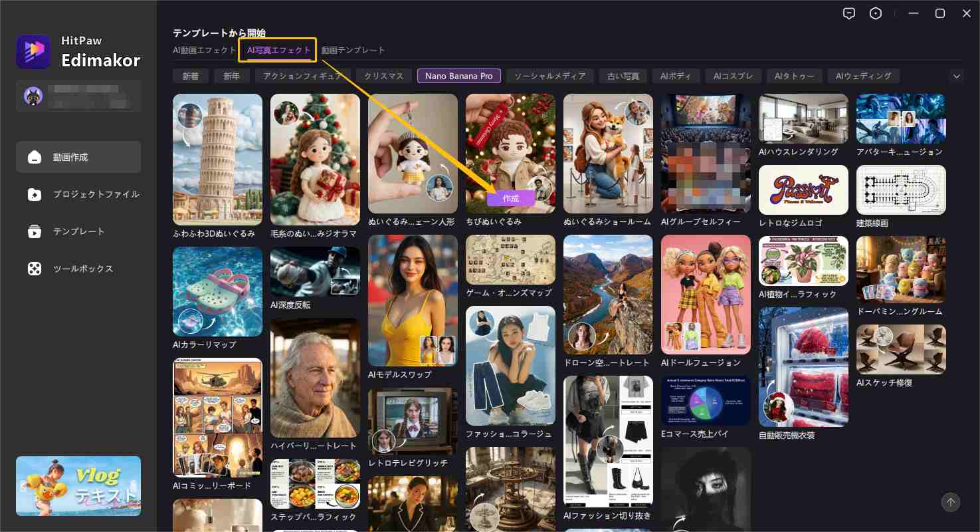Open the user account avatar
The width and height of the screenshot is (980, 532).
pyautogui.click(x=33, y=95)
